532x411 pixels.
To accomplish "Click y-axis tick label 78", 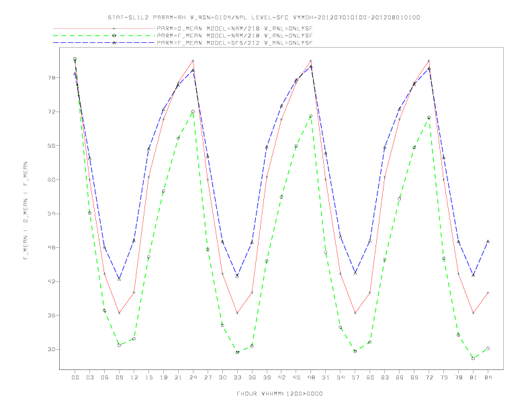I will pos(51,78).
